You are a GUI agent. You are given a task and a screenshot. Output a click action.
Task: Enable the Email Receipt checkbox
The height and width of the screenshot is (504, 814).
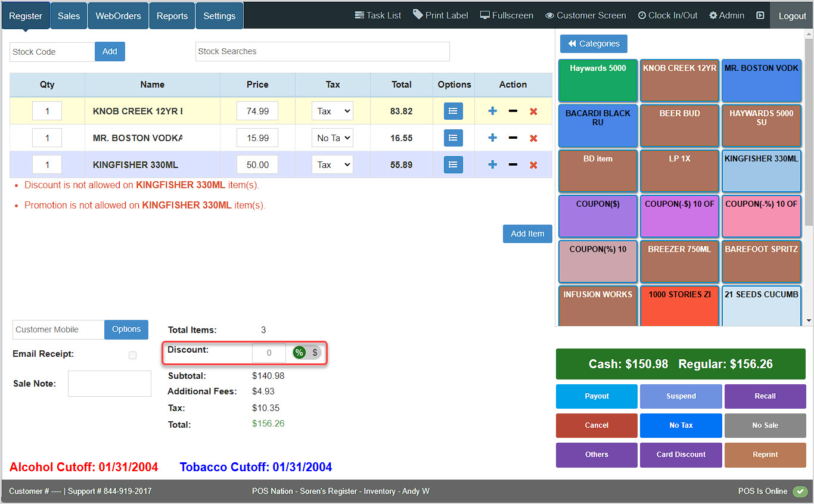132,355
